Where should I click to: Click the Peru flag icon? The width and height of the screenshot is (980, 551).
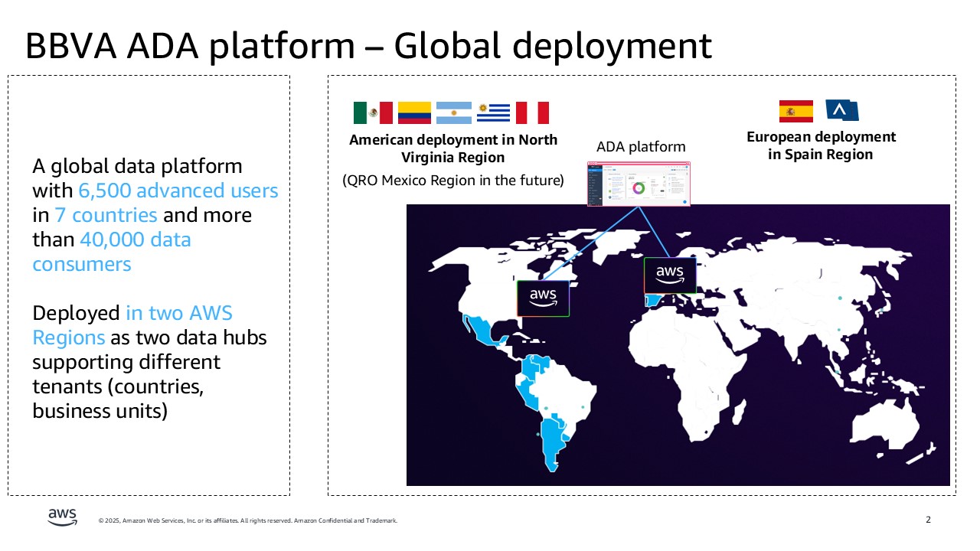click(x=532, y=112)
